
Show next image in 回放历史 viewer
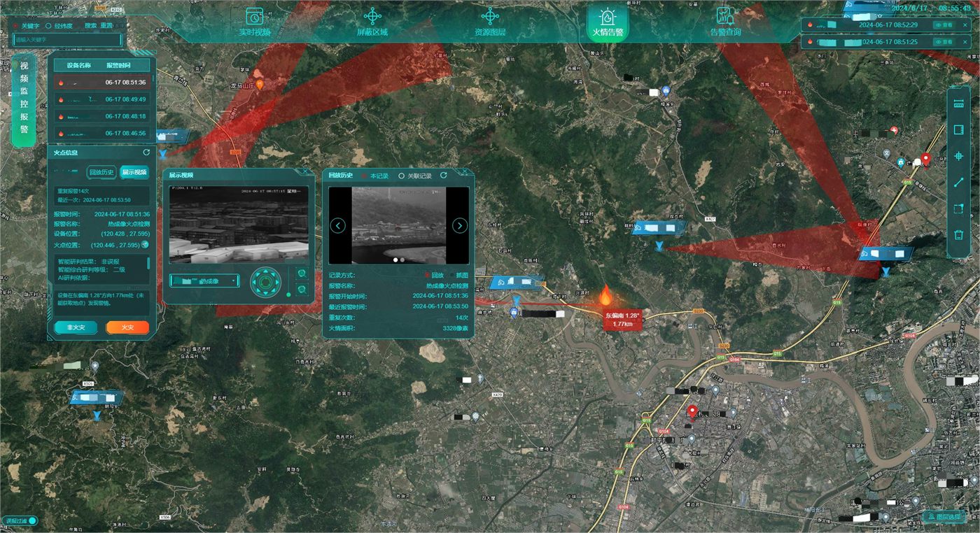[460, 225]
